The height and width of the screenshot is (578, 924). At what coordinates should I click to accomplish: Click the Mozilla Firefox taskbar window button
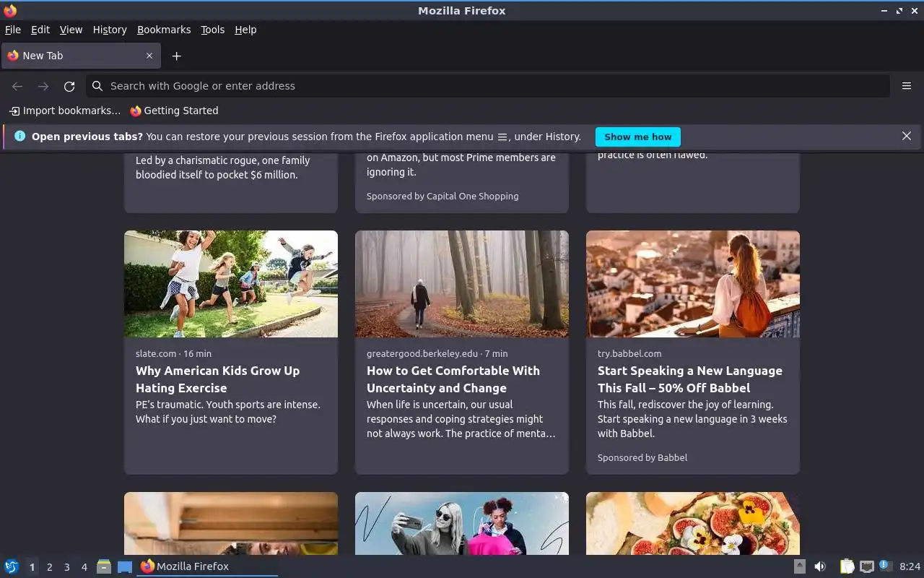[x=207, y=566]
